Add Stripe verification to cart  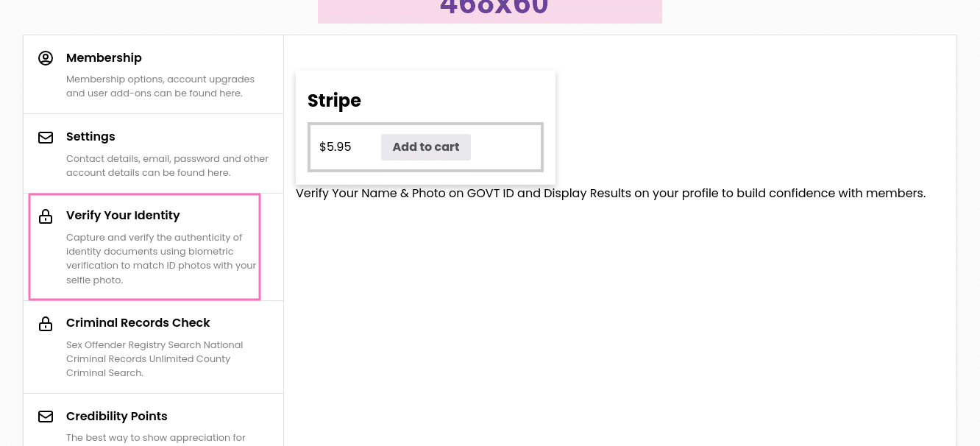pyautogui.click(x=426, y=147)
